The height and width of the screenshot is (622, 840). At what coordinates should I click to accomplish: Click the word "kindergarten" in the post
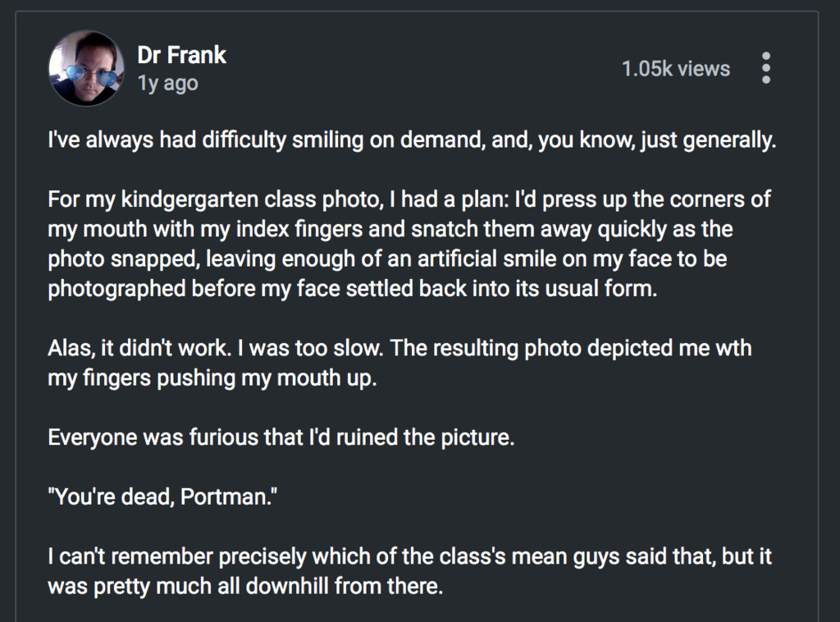(x=168, y=200)
